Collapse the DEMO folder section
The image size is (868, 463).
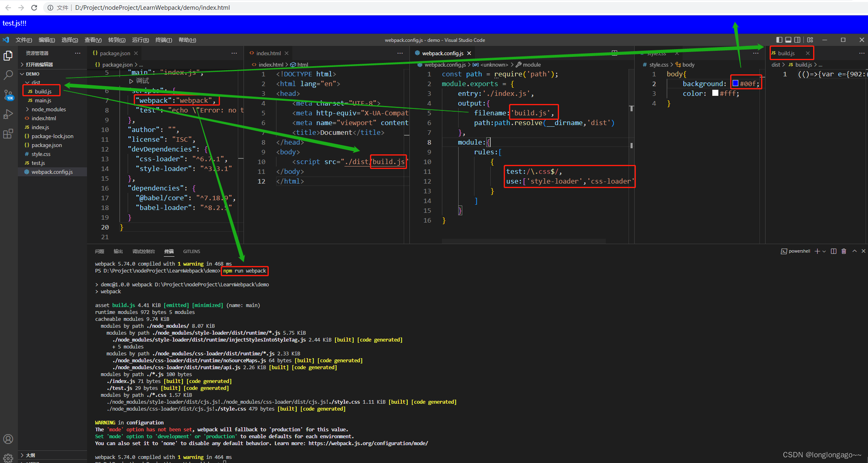coord(53,74)
